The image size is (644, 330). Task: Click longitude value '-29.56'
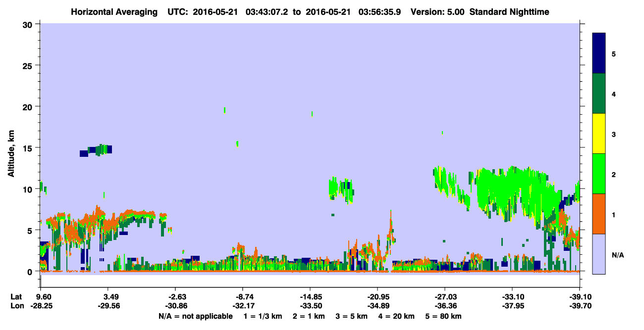pos(108,306)
